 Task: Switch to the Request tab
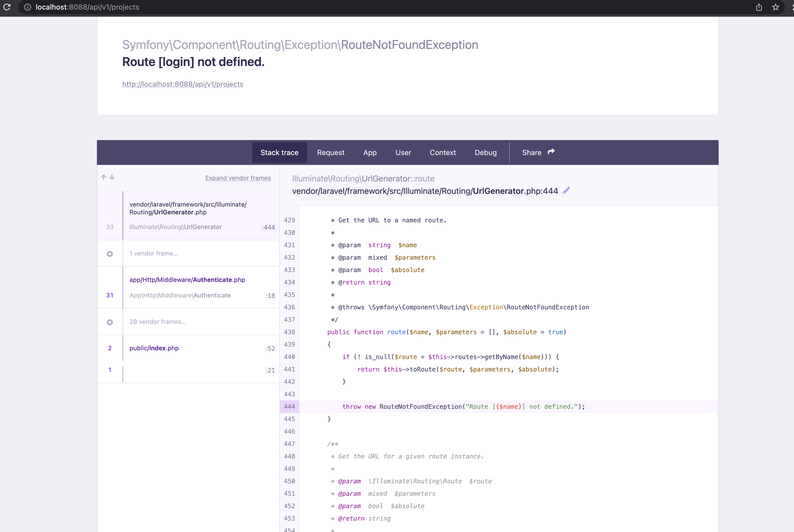331,152
